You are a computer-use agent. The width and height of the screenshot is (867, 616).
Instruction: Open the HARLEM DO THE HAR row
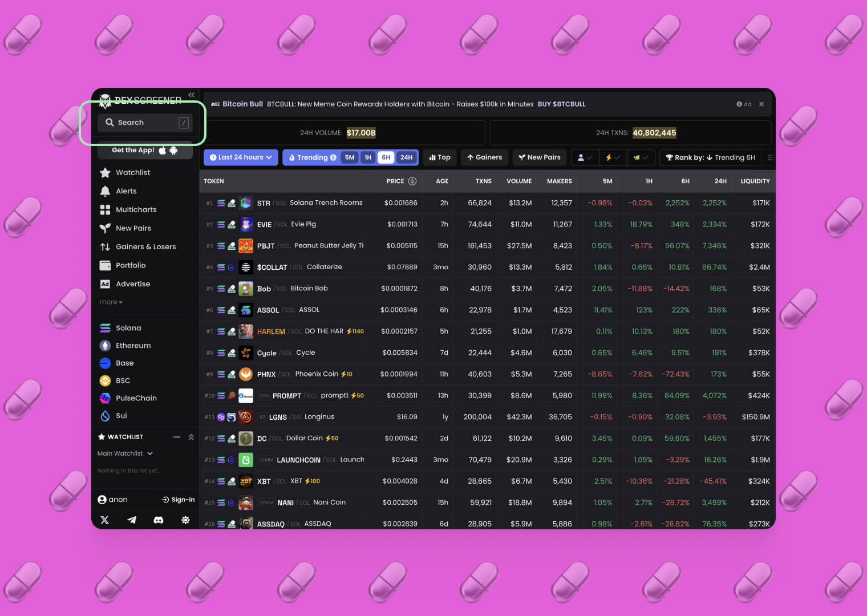(487, 331)
